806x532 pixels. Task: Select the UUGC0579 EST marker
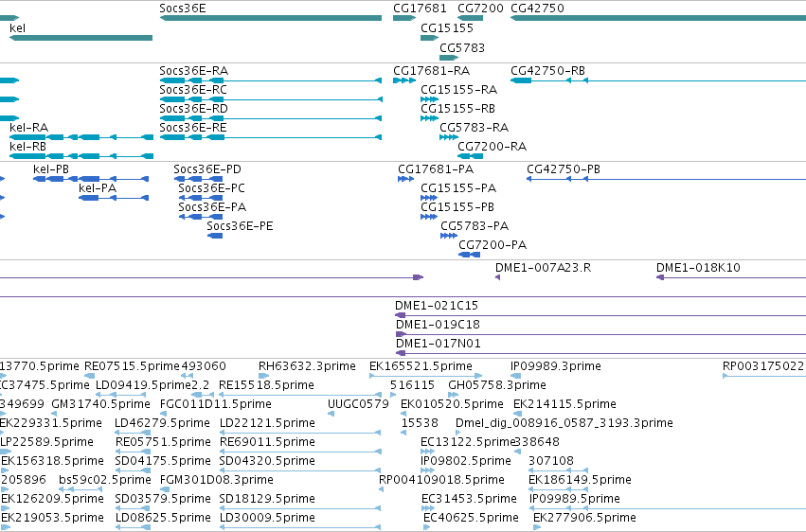tap(331, 414)
